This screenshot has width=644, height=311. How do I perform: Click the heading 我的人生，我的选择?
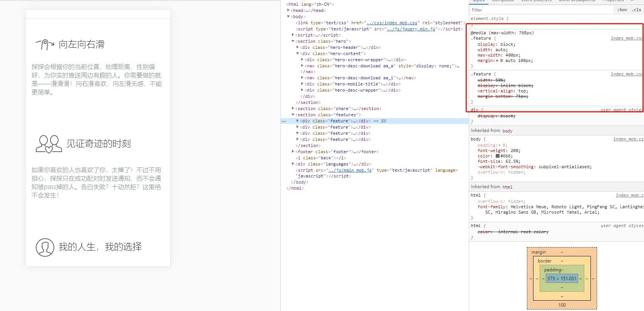pyautogui.click(x=100, y=247)
